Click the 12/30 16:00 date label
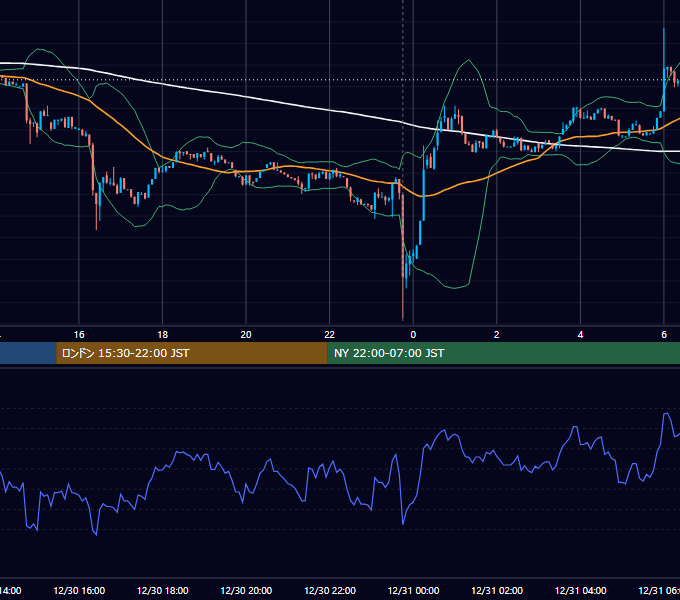680x600 pixels. (79, 590)
